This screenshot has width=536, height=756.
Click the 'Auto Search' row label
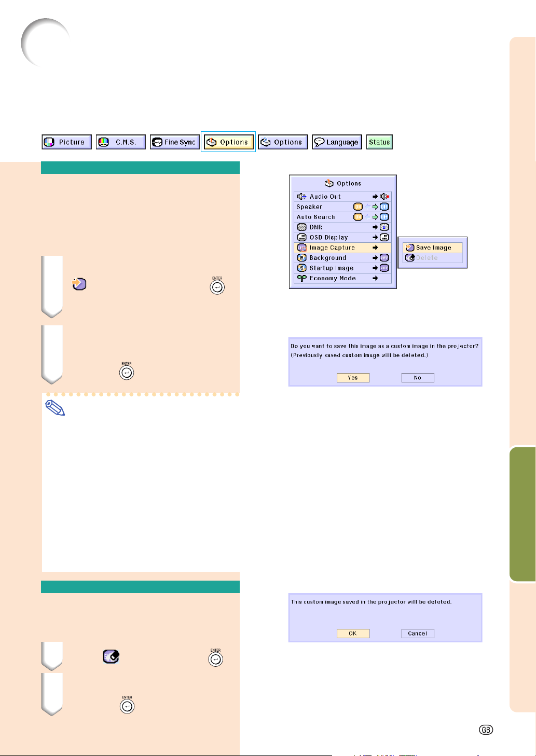pyautogui.click(x=315, y=217)
